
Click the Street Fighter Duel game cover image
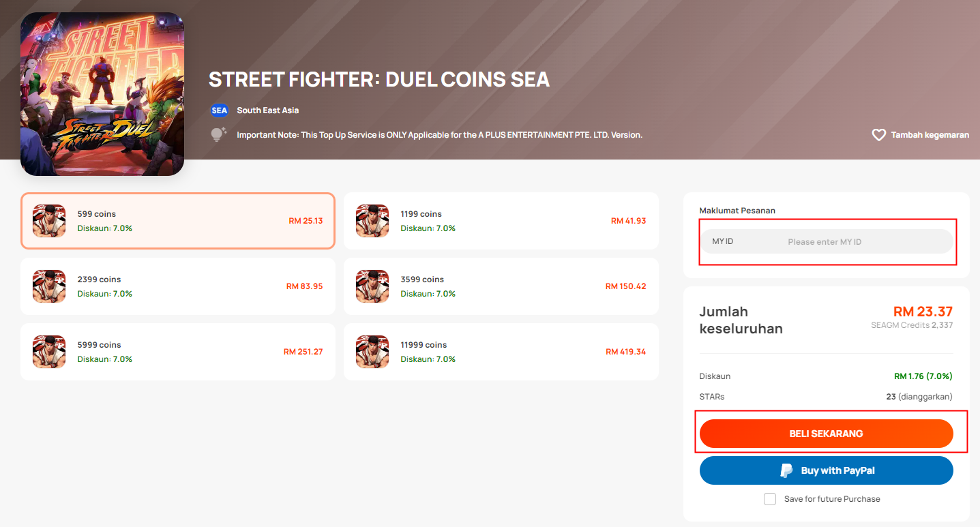pyautogui.click(x=102, y=94)
